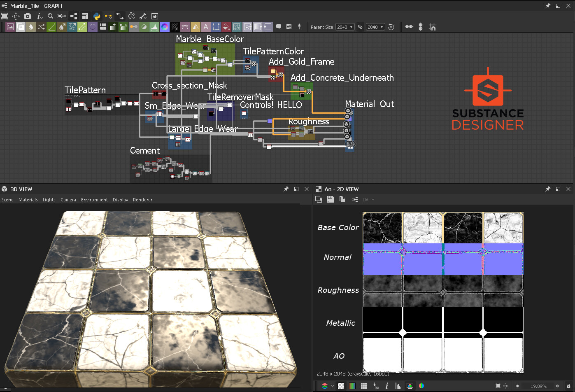Toggle the link between parent size dimensions
Screen dimensions: 575x392
[x=360, y=27]
